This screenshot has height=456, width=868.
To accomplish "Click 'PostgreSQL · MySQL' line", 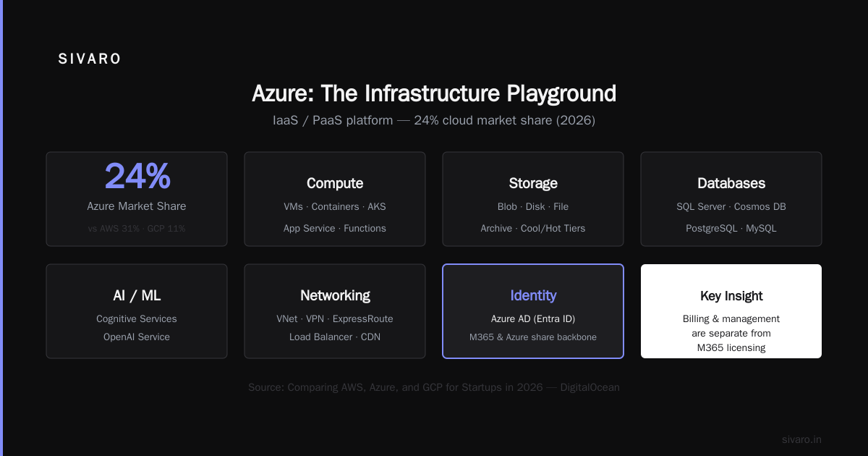I will point(731,228).
